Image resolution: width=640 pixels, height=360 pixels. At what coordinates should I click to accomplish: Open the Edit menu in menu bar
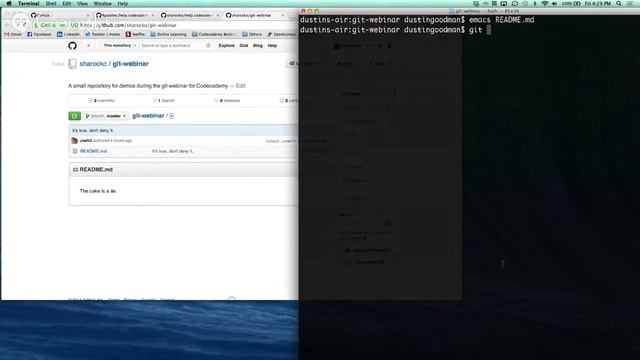pos(67,4)
